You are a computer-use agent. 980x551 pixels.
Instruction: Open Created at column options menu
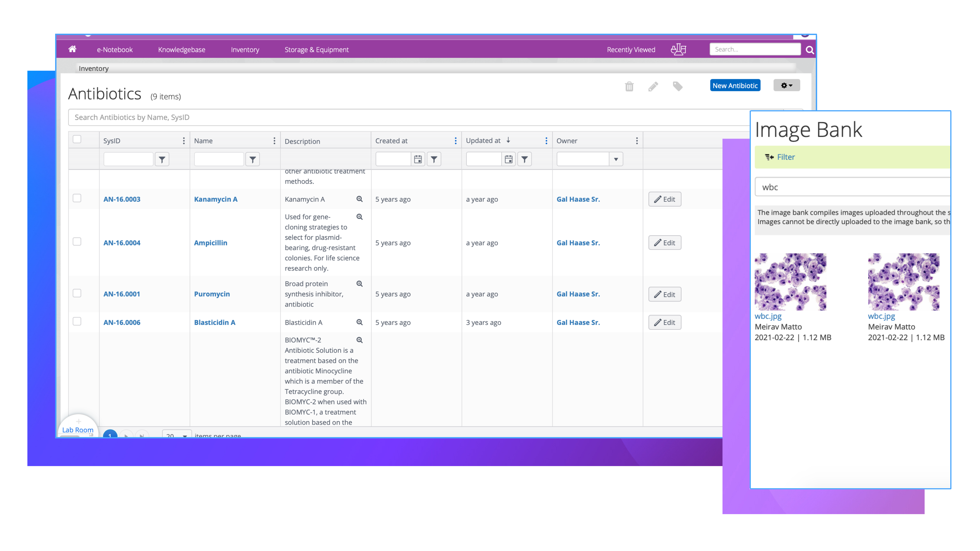[x=455, y=141]
